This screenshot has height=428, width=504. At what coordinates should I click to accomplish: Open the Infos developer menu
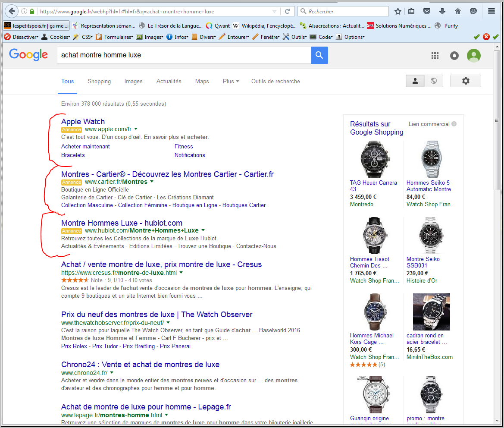click(x=177, y=37)
